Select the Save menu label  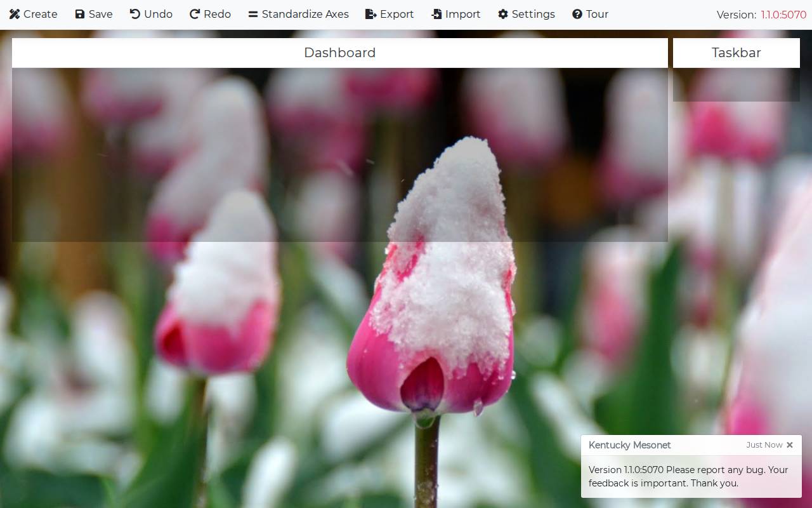101,14
